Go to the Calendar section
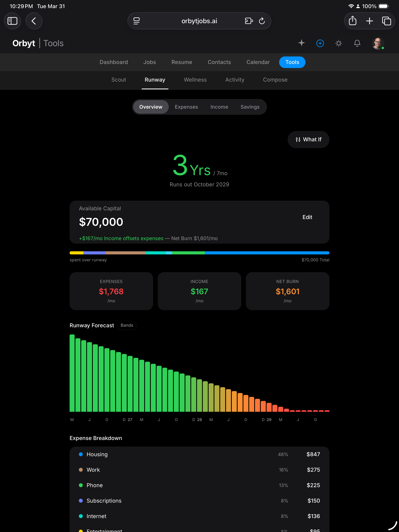This screenshot has height=532, width=399. pyautogui.click(x=258, y=62)
